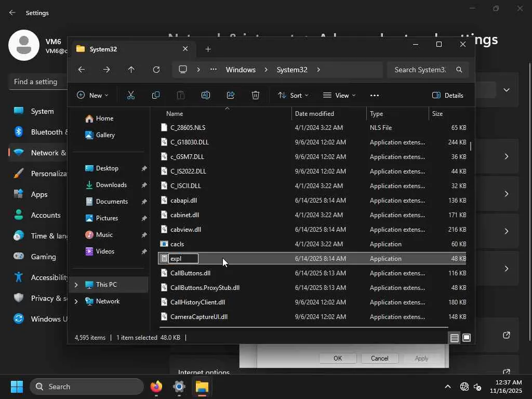The image size is (532, 399).
Task: Open the View dropdown menu
Action: 339,96
